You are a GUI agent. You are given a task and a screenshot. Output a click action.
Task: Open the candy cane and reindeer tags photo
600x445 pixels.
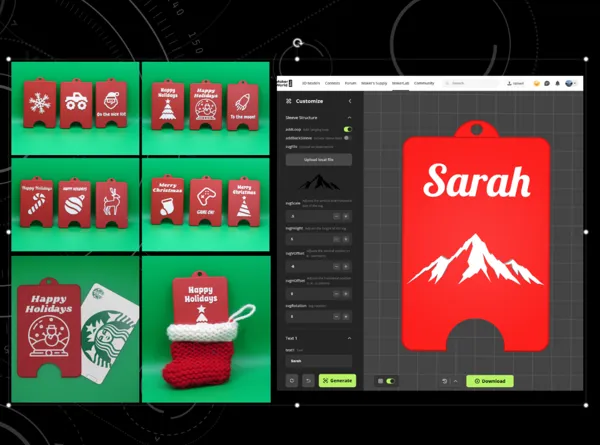tap(75, 204)
